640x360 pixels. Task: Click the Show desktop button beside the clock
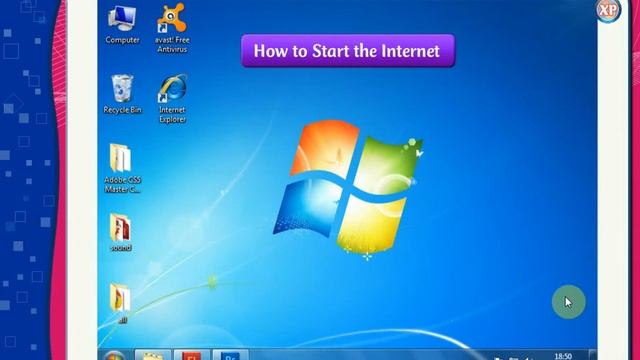(593, 355)
